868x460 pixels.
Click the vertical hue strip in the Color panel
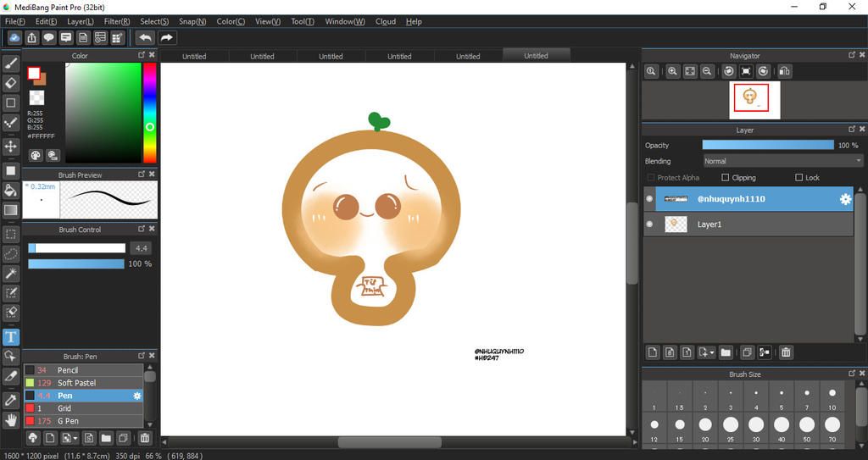(x=149, y=113)
